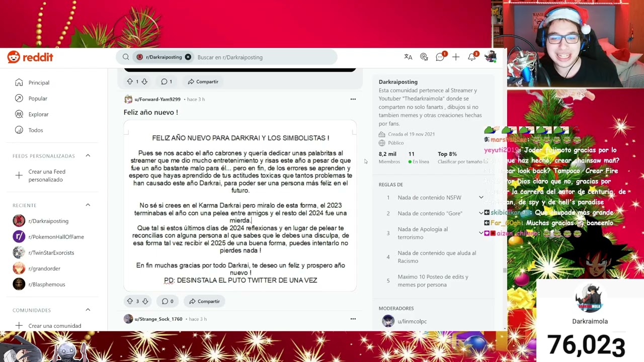Screen dimensions: 644x362
Task: Expand rule 'Maximo 10 Posteo de edits'
Action: coord(433,281)
